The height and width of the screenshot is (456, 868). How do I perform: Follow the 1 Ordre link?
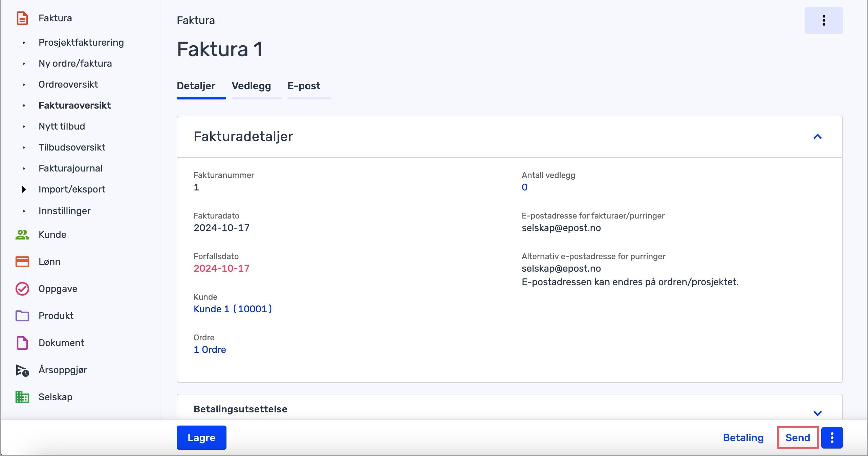(210, 349)
